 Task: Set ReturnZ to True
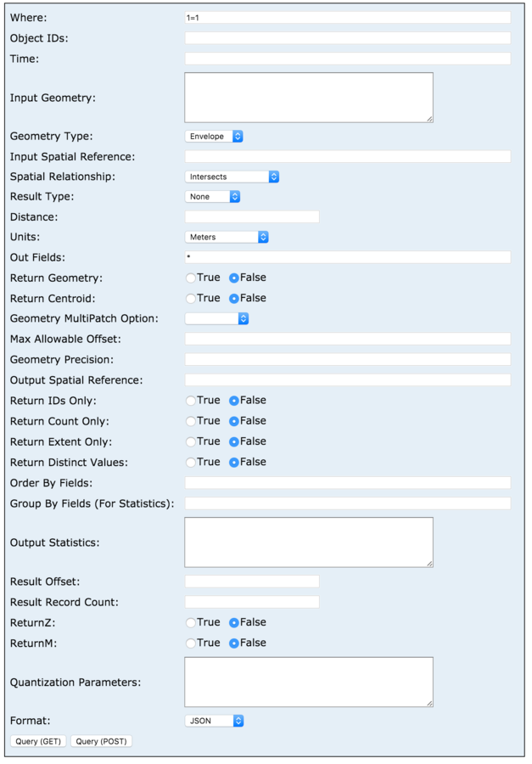[x=191, y=623]
